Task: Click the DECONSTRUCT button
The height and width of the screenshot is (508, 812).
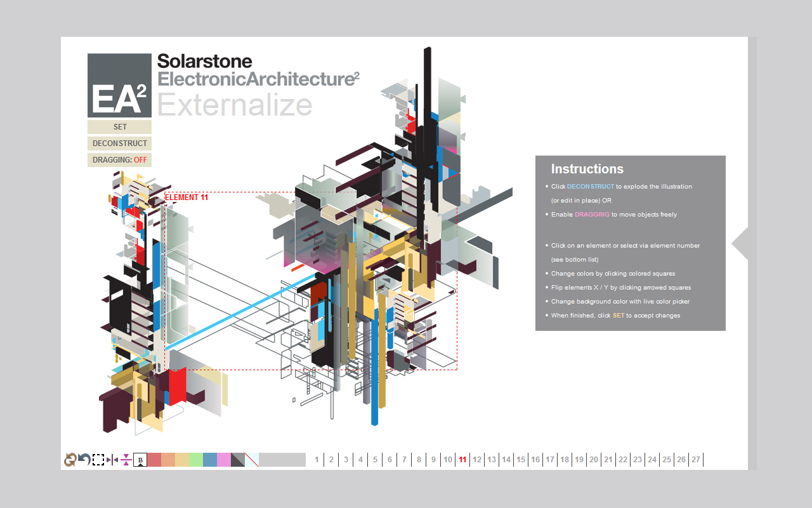Action: [x=119, y=144]
